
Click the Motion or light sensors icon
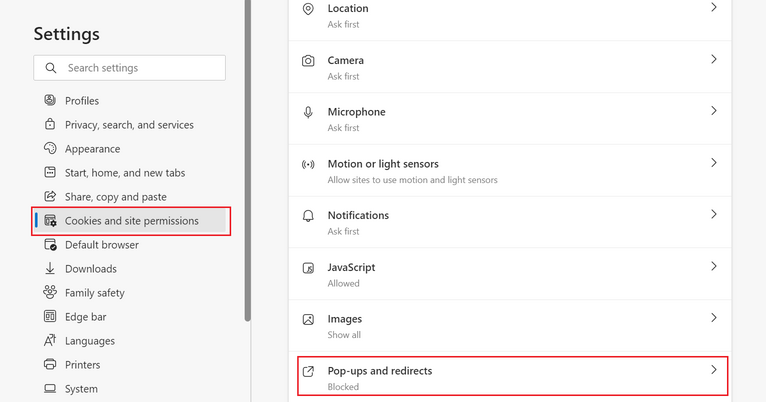(x=308, y=165)
